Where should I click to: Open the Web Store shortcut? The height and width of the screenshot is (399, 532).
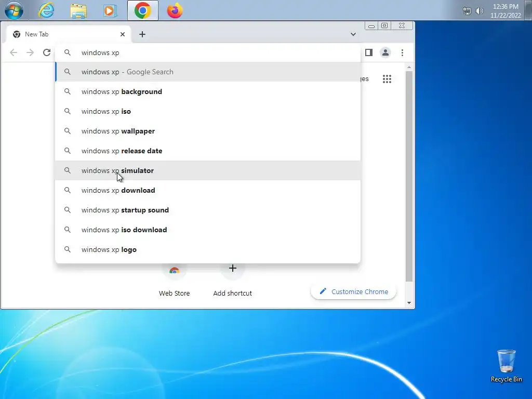point(175,280)
